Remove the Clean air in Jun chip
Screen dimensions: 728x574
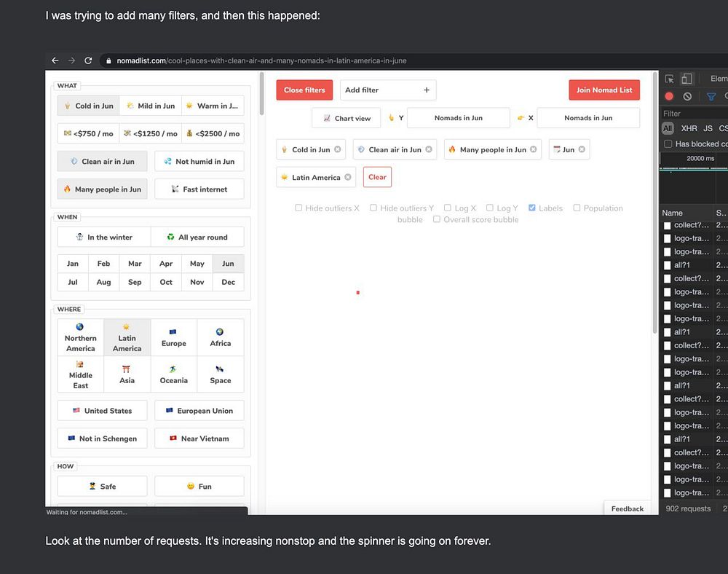(x=429, y=149)
